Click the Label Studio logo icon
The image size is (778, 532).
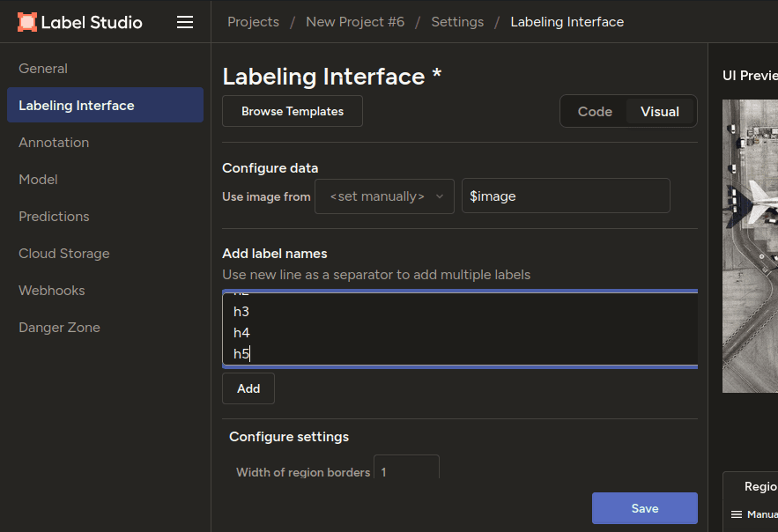click(27, 22)
